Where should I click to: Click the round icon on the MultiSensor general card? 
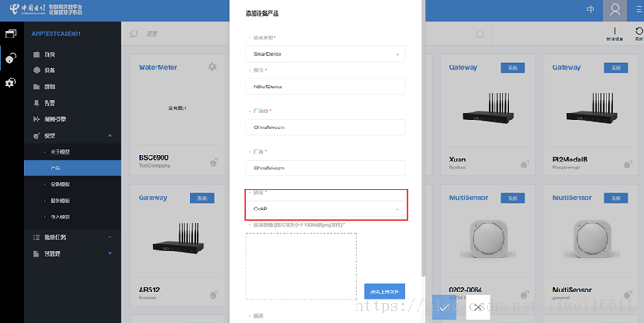click(627, 295)
